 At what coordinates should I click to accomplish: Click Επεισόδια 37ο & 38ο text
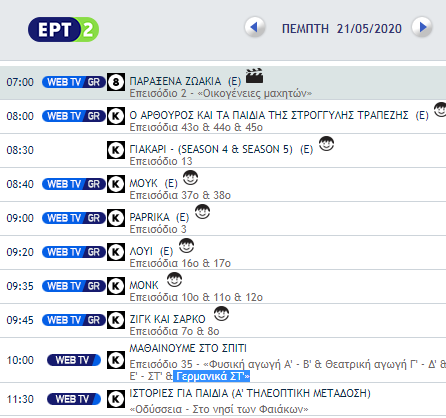[180, 195]
